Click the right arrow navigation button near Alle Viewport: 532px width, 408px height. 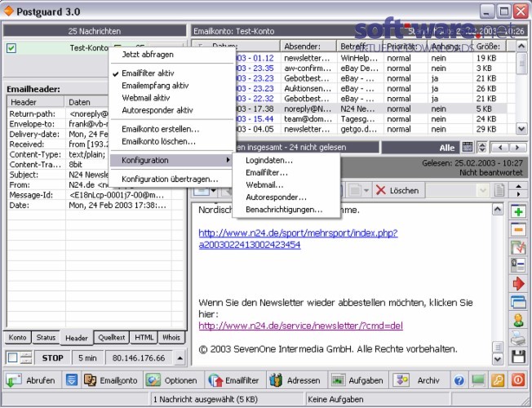(517, 148)
